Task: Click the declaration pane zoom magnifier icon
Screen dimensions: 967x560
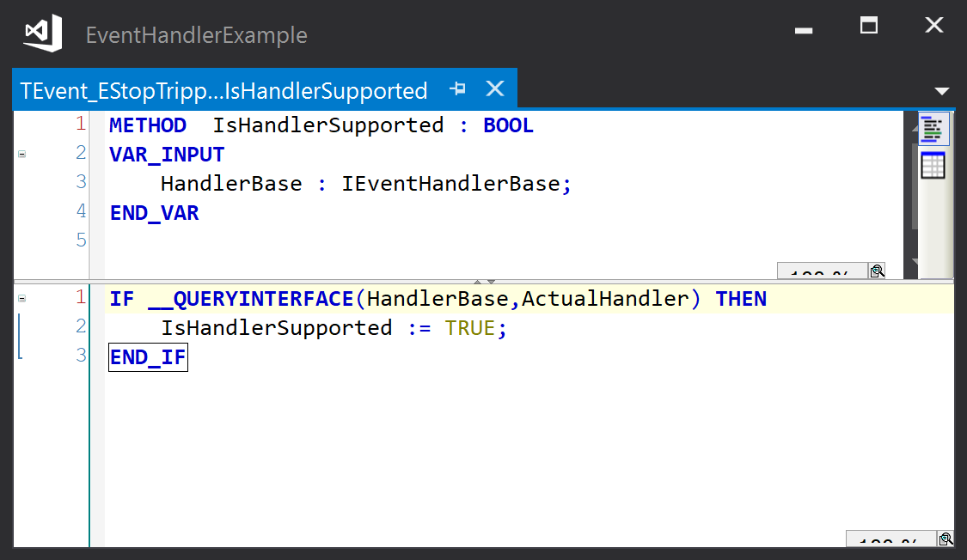Action: click(877, 272)
